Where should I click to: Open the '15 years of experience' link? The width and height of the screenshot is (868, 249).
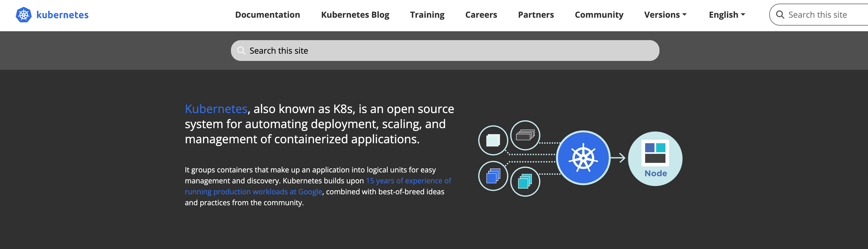point(408,180)
